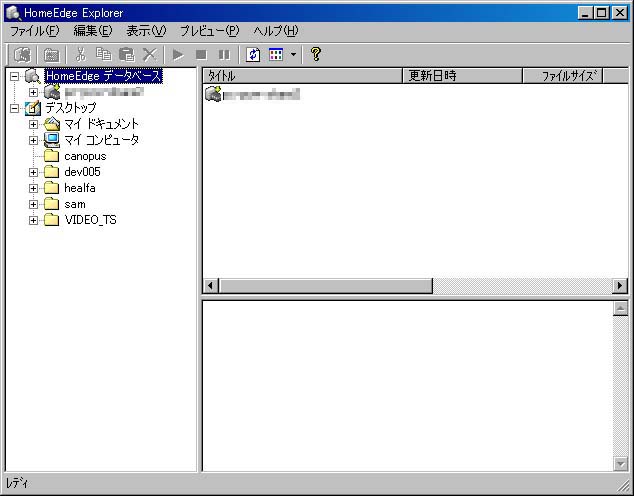Click preview pane scroll up arrow
634x496 pixels.
(620, 309)
